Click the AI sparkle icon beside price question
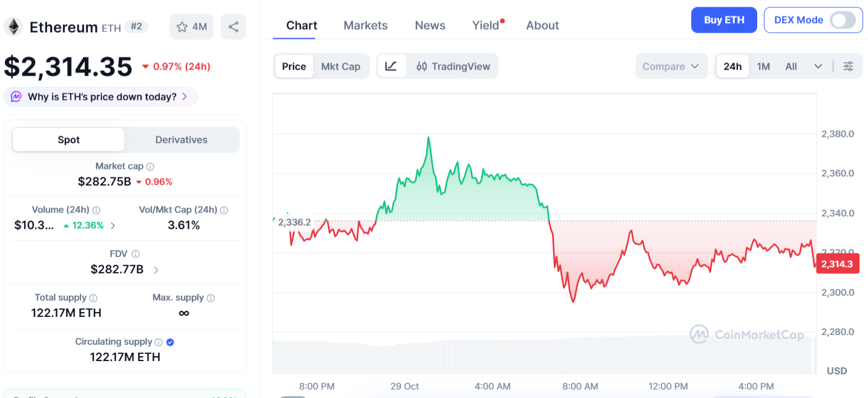 [16, 97]
